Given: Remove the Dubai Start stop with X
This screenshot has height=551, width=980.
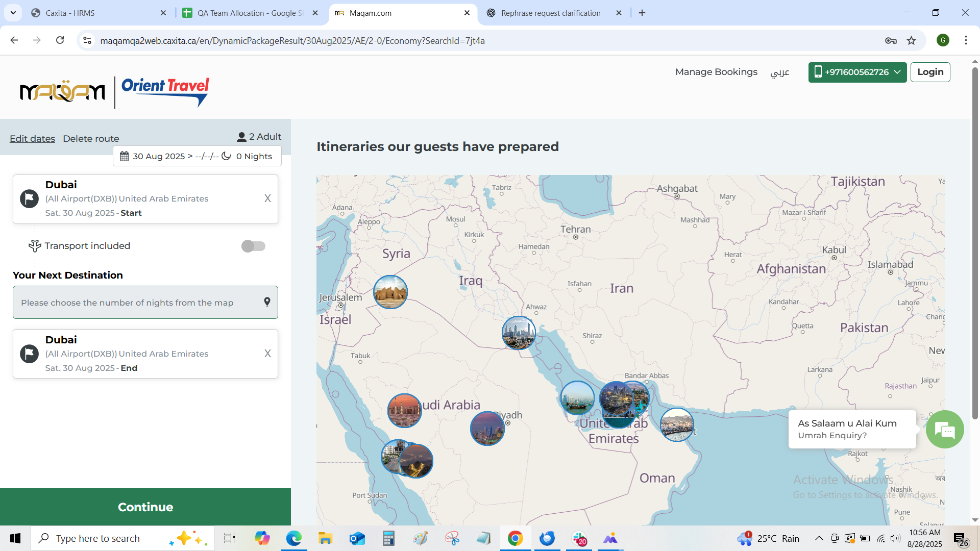Looking at the screenshot, I should (267, 198).
